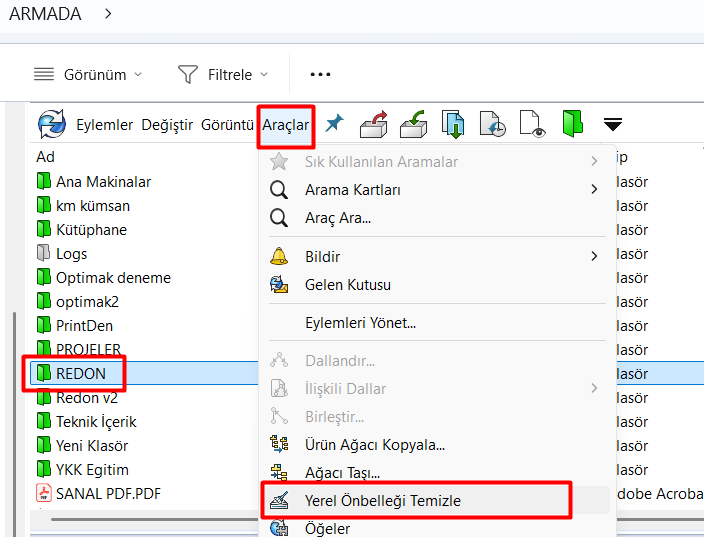Click the Yerel Önbelleği Temizle broom icon
Image resolution: width=705 pixels, height=540 pixels.
point(279,500)
